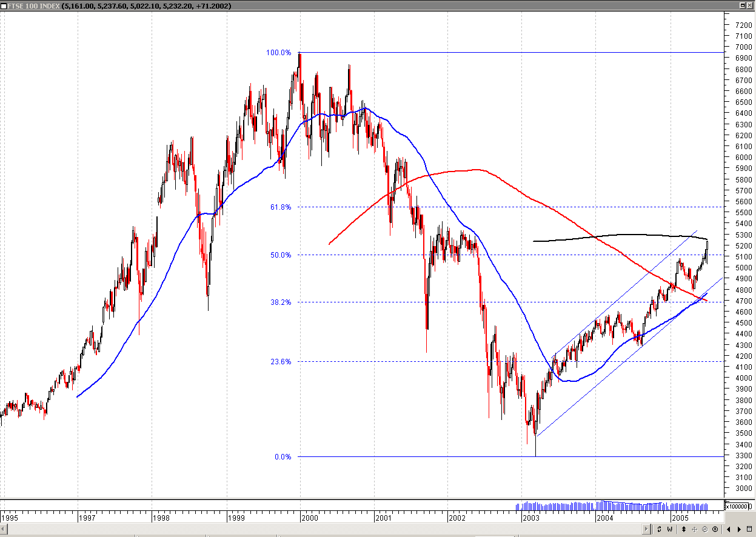The width and height of the screenshot is (756, 537).
Task: Click the 100.0% retracement label
Action: 278,53
